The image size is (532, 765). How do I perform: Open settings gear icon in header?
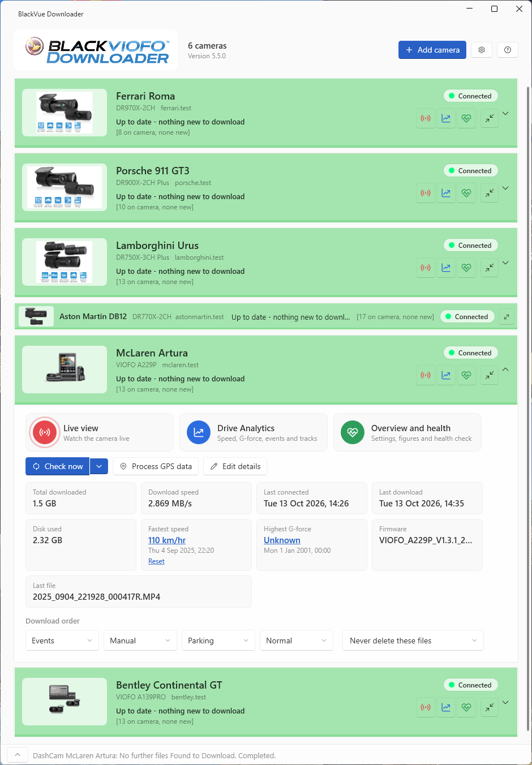[x=482, y=50]
